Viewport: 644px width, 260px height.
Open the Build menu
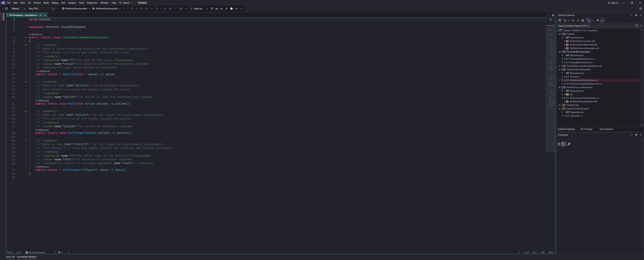46,3
